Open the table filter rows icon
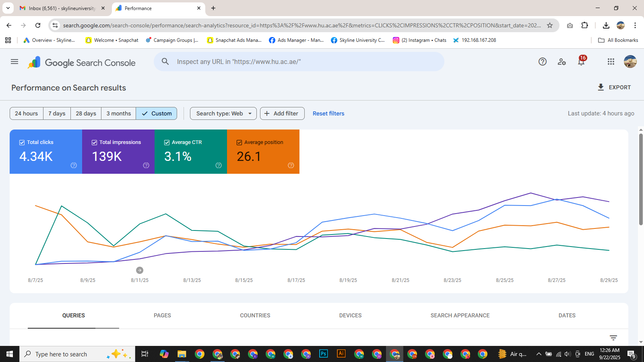644x362 pixels. pos(613,338)
